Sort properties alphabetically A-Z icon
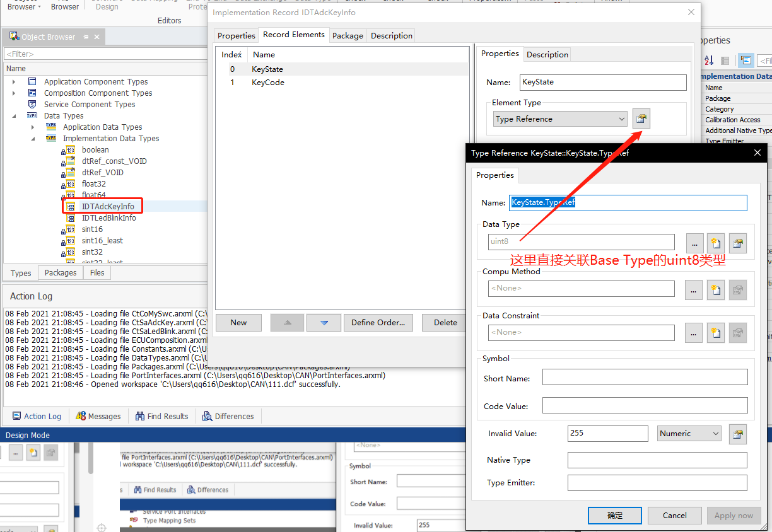The height and width of the screenshot is (532, 772). 708,61
